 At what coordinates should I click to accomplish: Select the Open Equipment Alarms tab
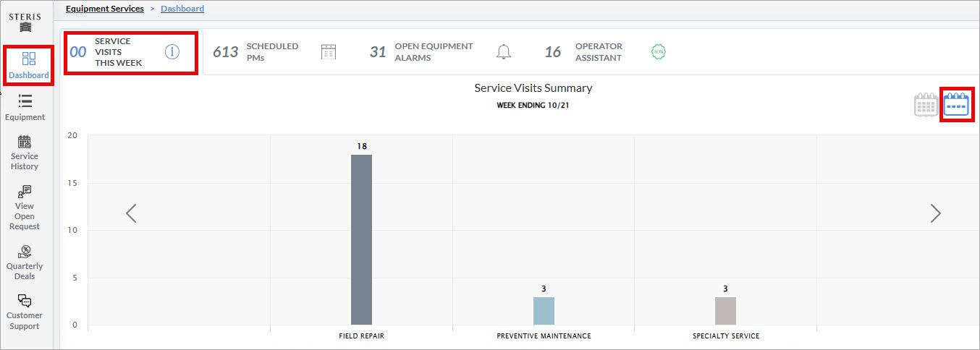[x=440, y=52]
